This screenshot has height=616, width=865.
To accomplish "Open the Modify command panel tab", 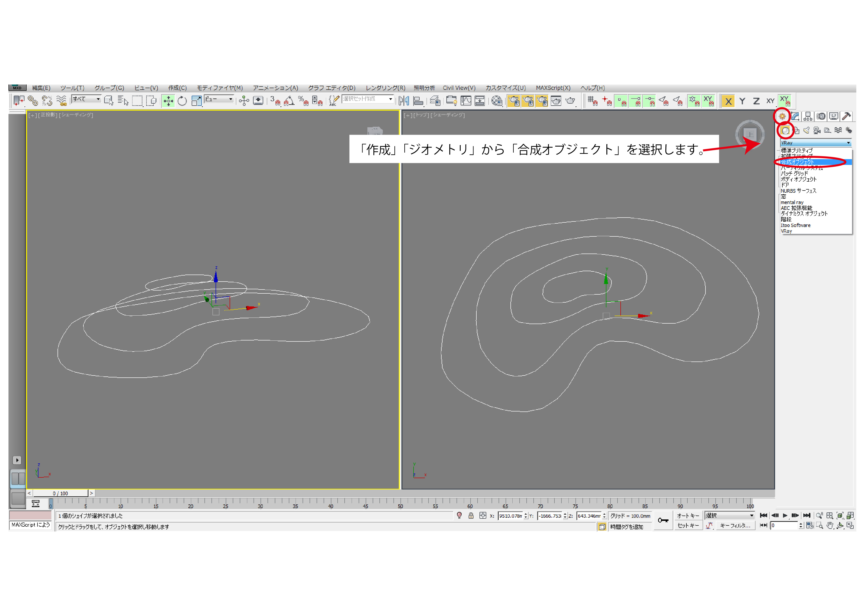I will pos(795,116).
